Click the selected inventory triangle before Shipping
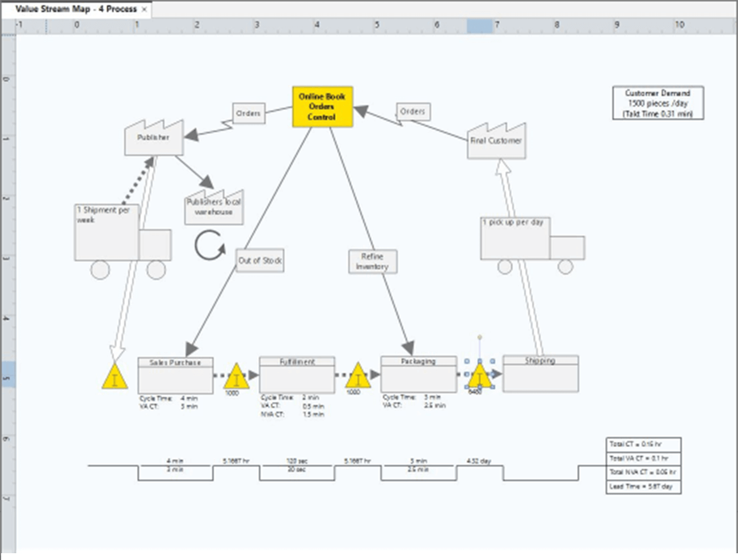The width and height of the screenshot is (738, 560). [x=479, y=377]
